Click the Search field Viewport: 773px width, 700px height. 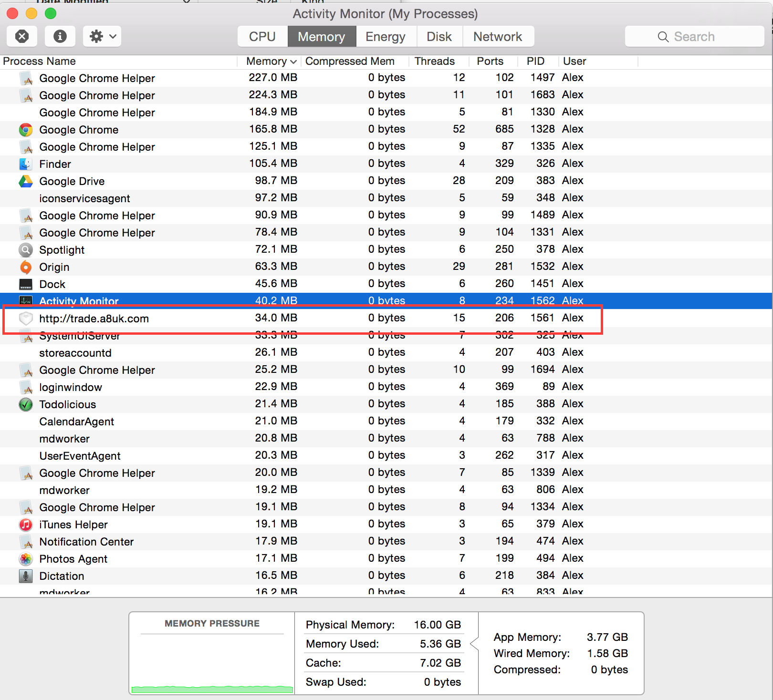tap(695, 36)
